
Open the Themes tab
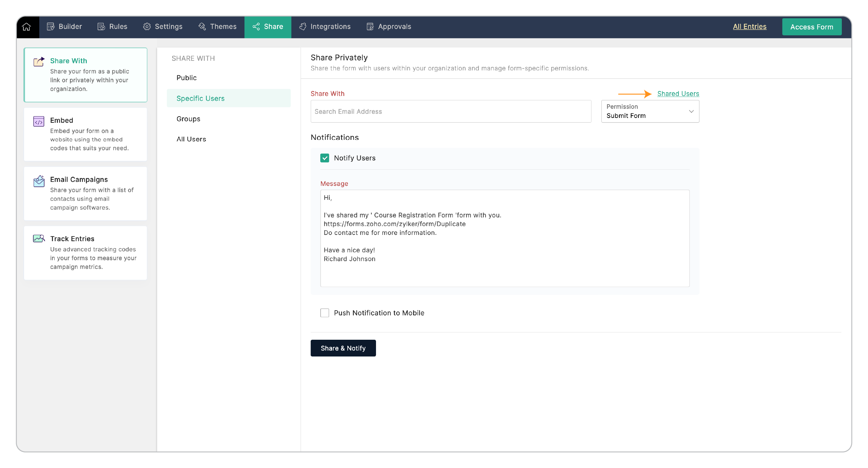(217, 27)
